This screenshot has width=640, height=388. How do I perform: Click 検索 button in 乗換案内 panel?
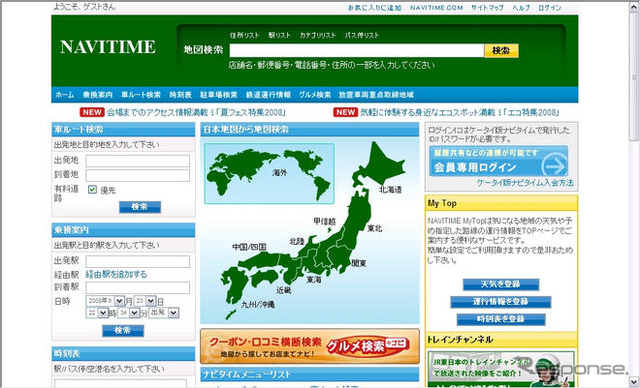click(x=123, y=331)
